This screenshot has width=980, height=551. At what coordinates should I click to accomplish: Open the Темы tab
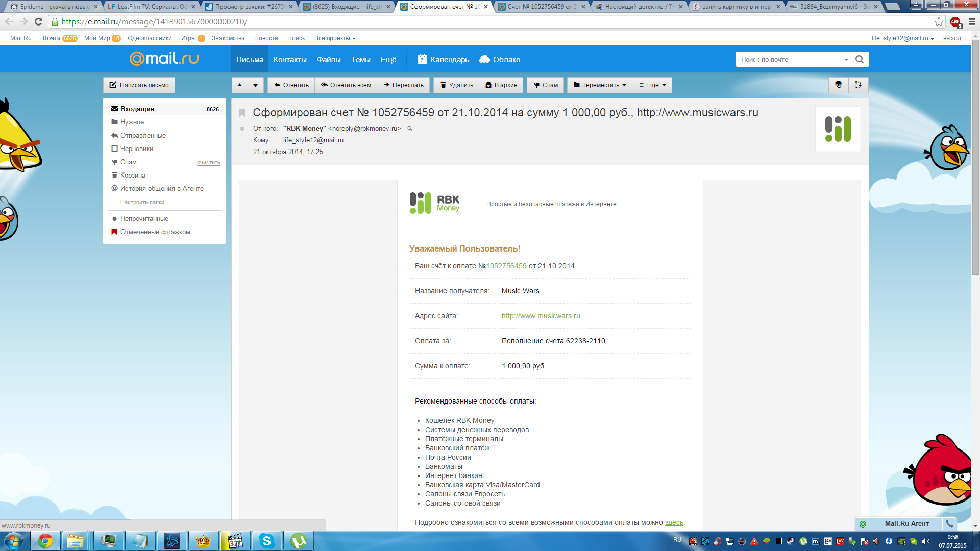point(360,59)
